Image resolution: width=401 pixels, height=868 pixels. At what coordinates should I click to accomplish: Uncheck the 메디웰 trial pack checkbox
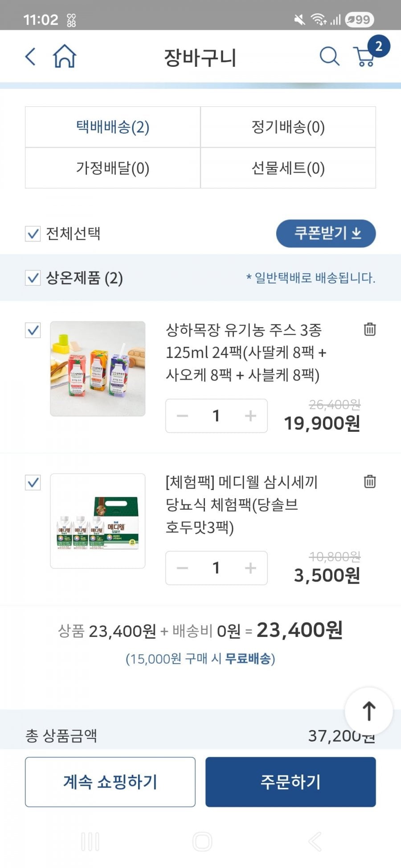[33, 483]
